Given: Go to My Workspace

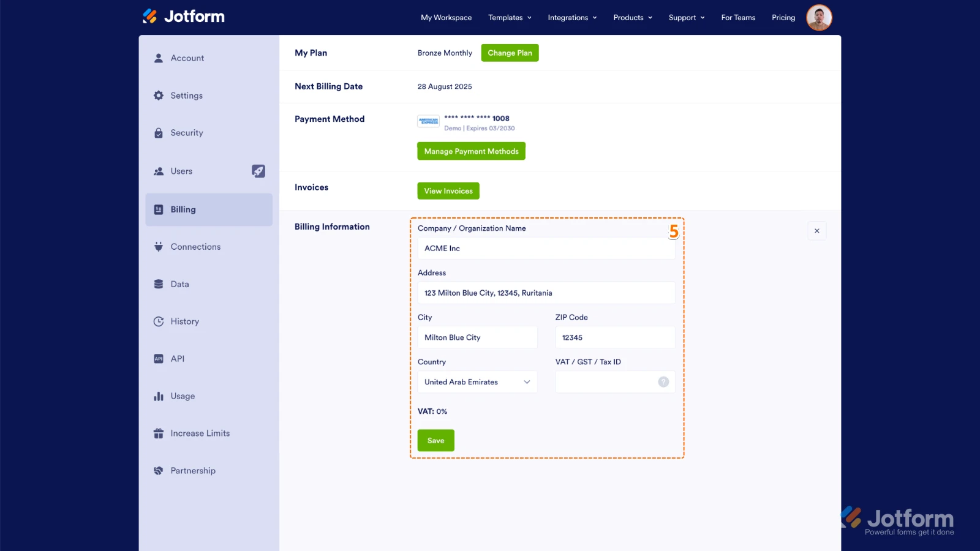Looking at the screenshot, I should pos(445,18).
